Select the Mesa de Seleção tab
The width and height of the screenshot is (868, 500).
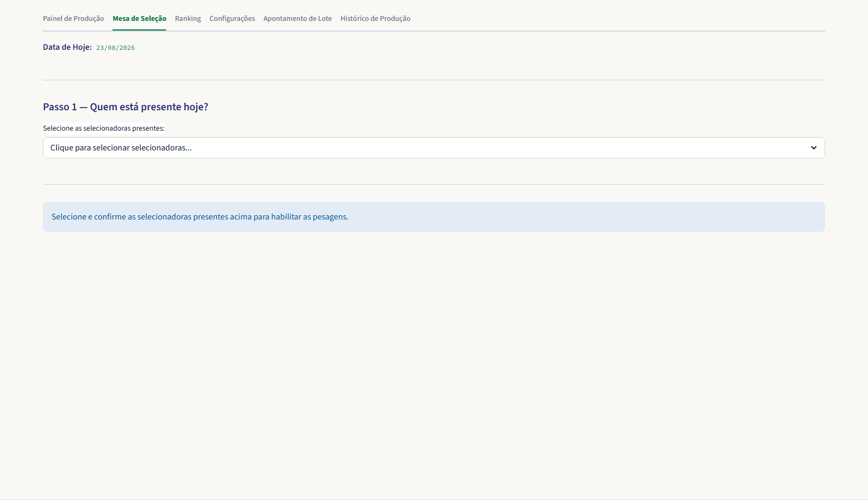pyautogui.click(x=139, y=18)
